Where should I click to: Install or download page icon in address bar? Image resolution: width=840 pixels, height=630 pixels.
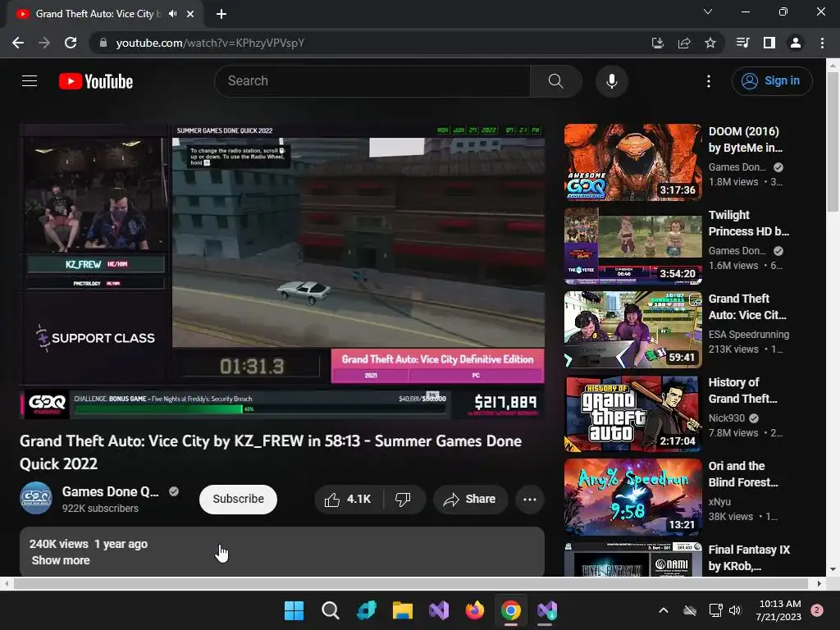[657, 43]
